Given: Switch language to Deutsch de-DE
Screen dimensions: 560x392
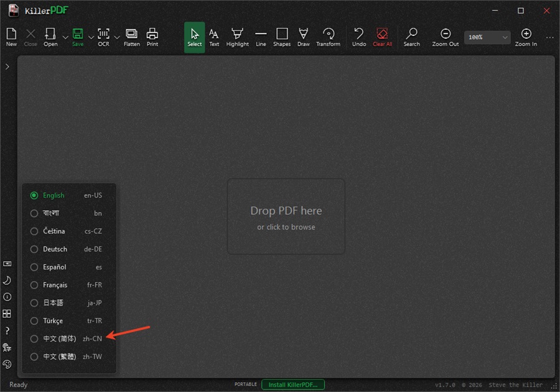Looking at the screenshot, I should tap(68, 249).
